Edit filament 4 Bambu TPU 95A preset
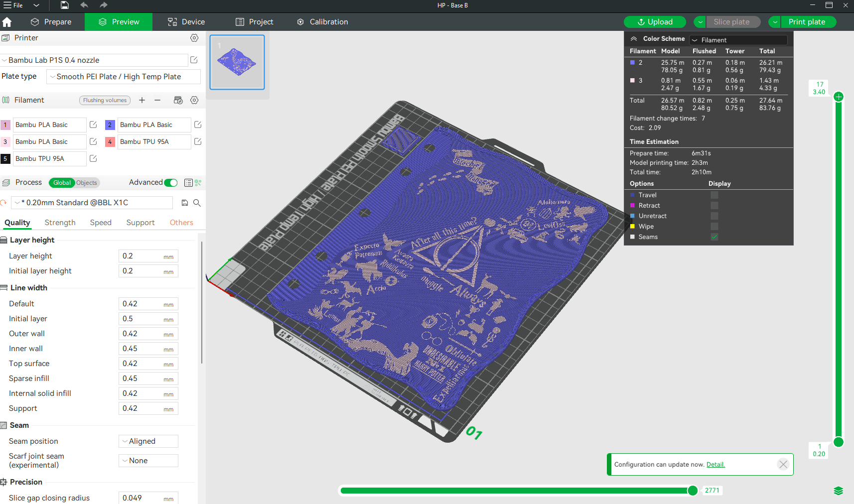854x504 pixels. pyautogui.click(x=198, y=141)
